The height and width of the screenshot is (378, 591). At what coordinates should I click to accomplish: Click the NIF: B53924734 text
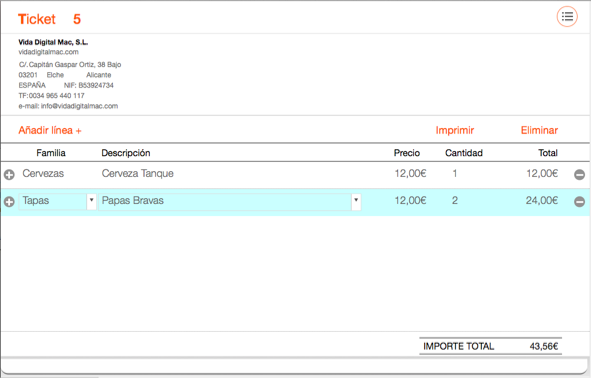tap(89, 86)
